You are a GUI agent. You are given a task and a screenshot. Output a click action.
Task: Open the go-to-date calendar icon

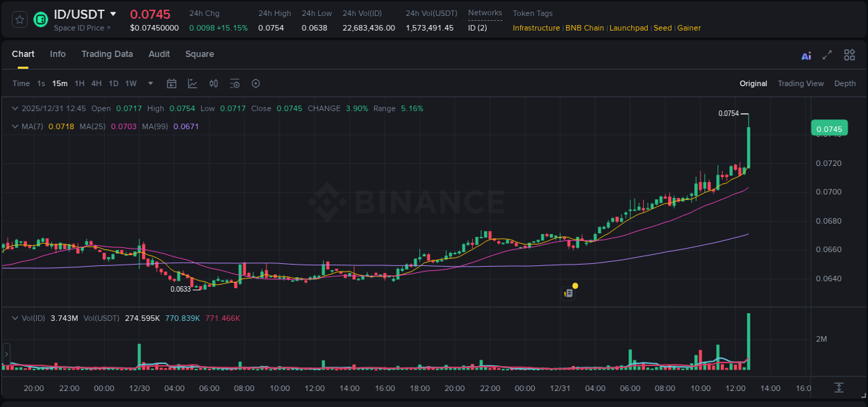pos(172,83)
